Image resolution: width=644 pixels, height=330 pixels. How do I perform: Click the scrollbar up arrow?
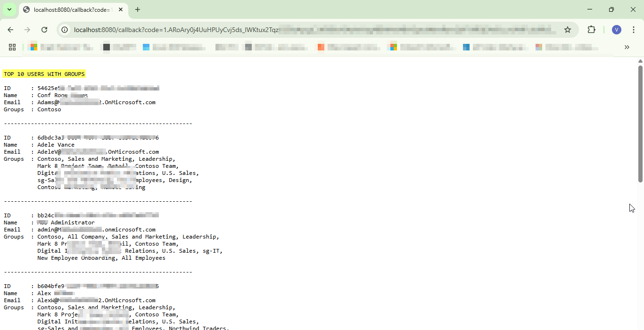pyautogui.click(x=640, y=60)
